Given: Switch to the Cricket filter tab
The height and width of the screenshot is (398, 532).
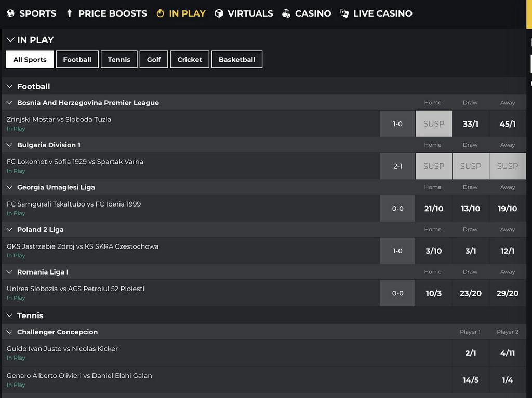Looking at the screenshot, I should (x=190, y=59).
